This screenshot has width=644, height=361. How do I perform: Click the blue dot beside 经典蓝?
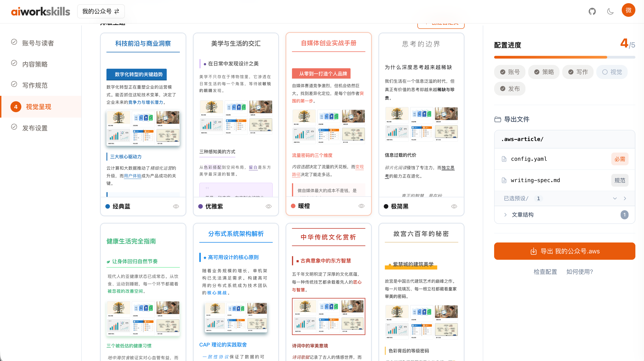[x=107, y=206]
